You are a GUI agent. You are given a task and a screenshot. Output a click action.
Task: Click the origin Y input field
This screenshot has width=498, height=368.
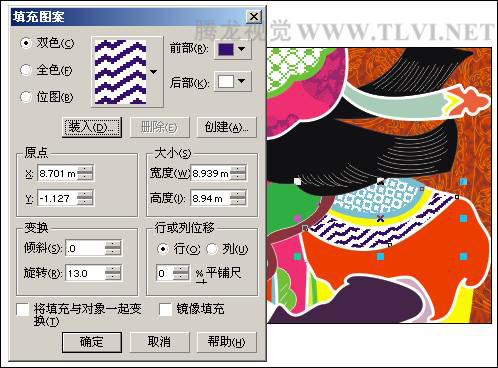57,199
